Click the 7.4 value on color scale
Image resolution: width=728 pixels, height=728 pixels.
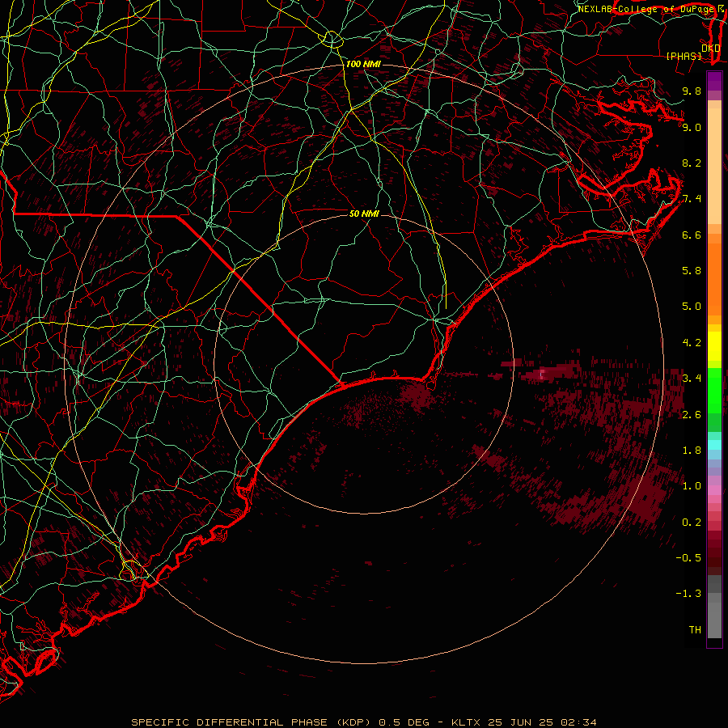point(692,199)
